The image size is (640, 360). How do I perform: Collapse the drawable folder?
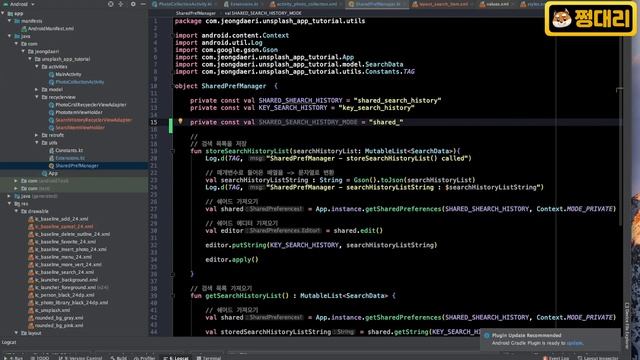tap(16, 211)
